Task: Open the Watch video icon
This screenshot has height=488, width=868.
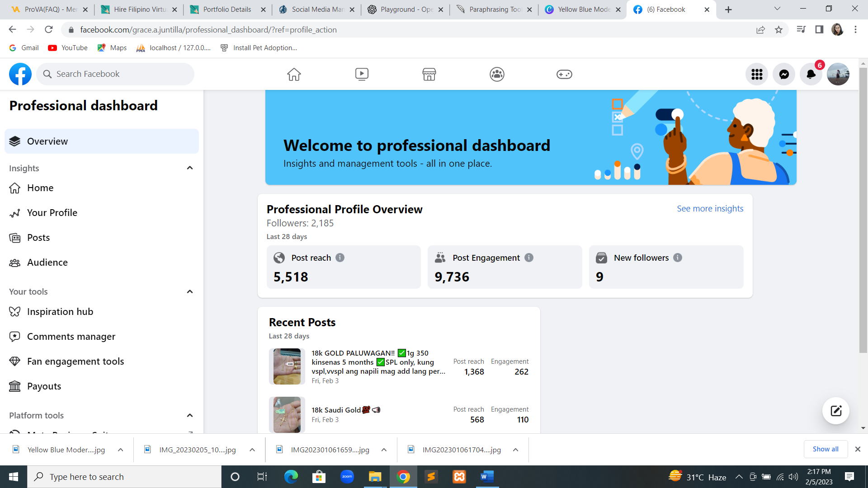Action: pos(362,74)
